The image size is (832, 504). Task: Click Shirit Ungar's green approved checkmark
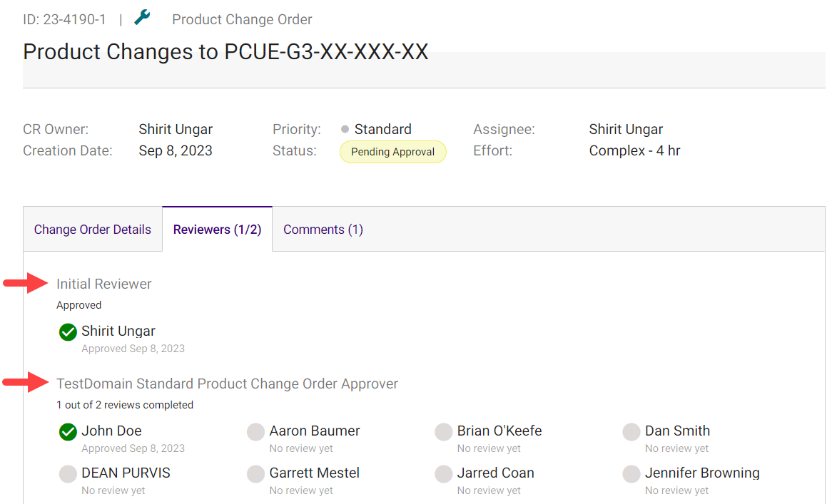click(68, 331)
